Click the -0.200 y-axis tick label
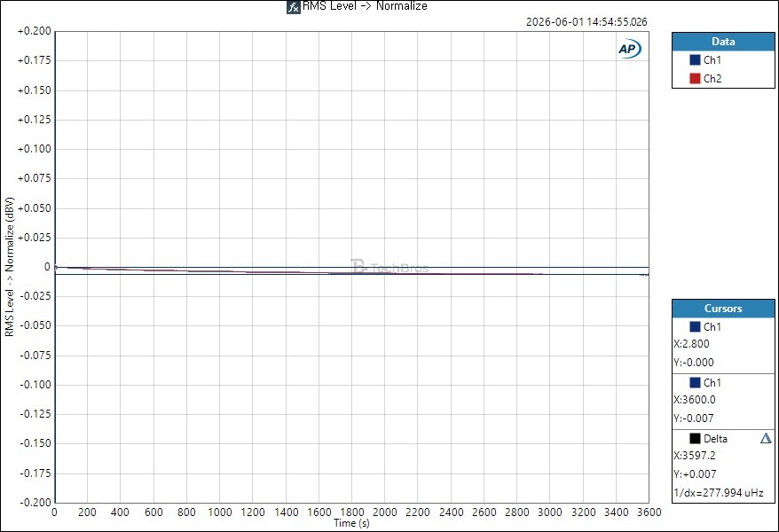Screen dimensions: 779x532 coord(35,502)
